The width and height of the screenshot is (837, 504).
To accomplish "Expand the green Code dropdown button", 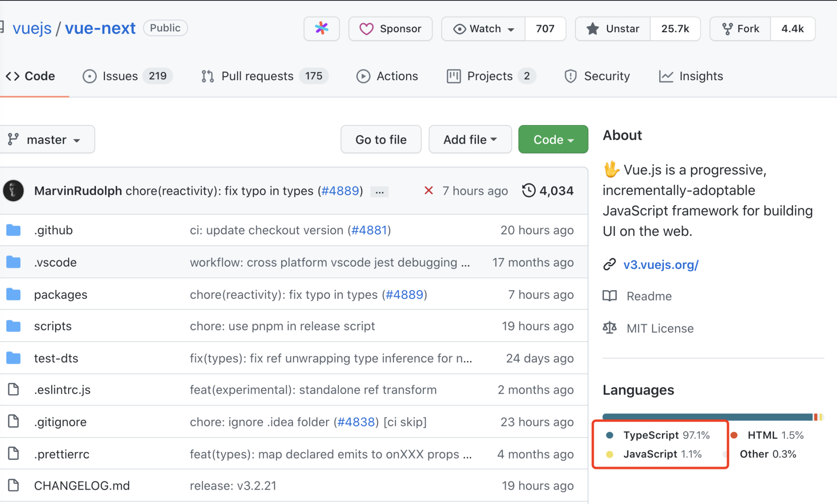I will point(553,139).
